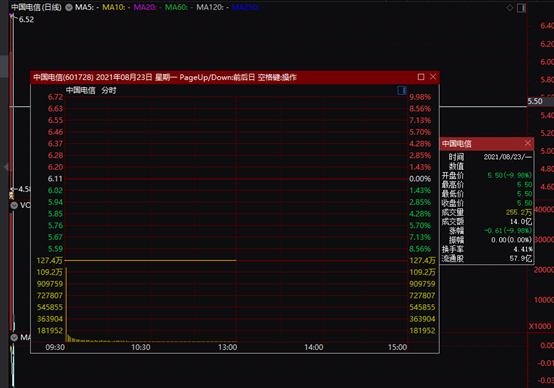Select the 中国电信 label in intraday chart
Screen dimensions: 554x388
(81, 90)
